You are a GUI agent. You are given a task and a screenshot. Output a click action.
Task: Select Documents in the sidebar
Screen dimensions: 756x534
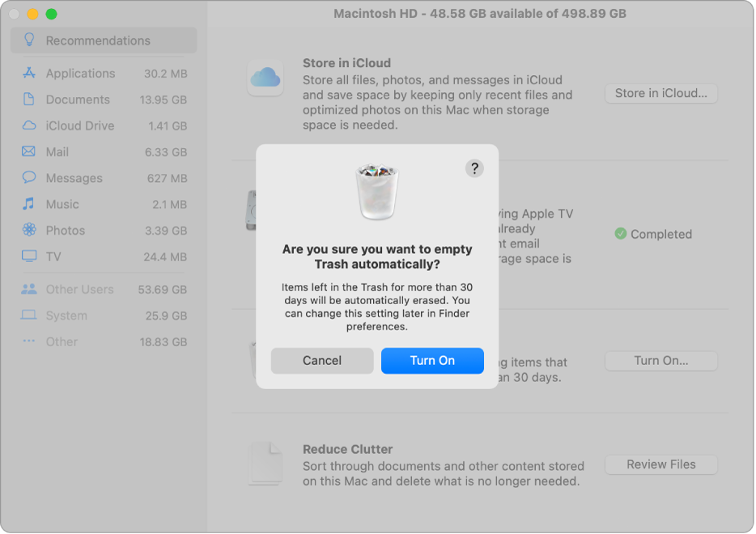pyautogui.click(x=104, y=100)
